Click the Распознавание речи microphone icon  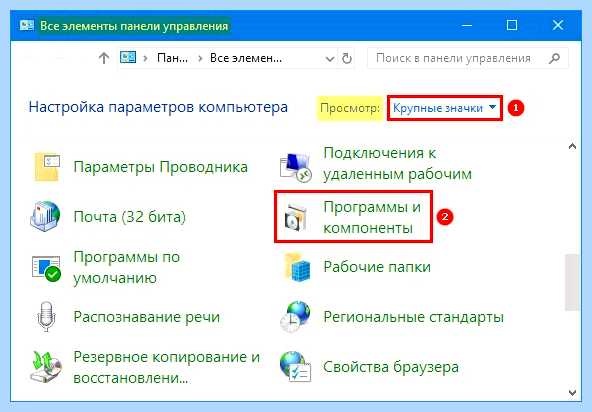47,316
